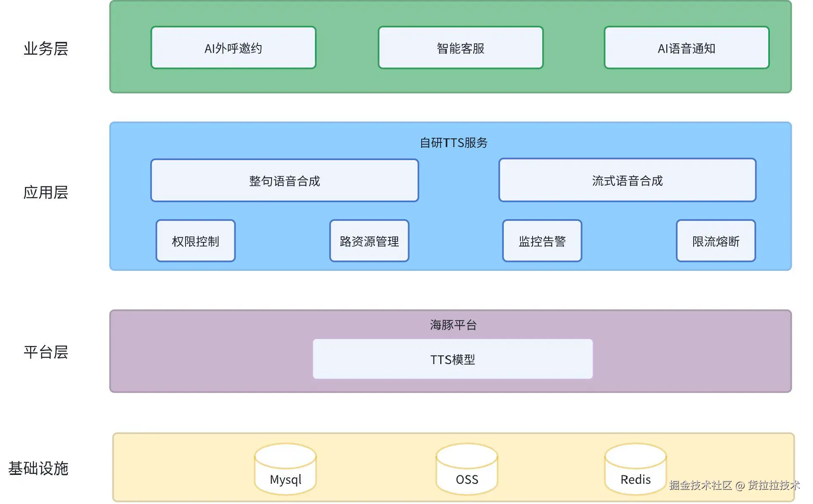Select the 应用层 label
This screenshot has height=504, width=813.
point(46,193)
